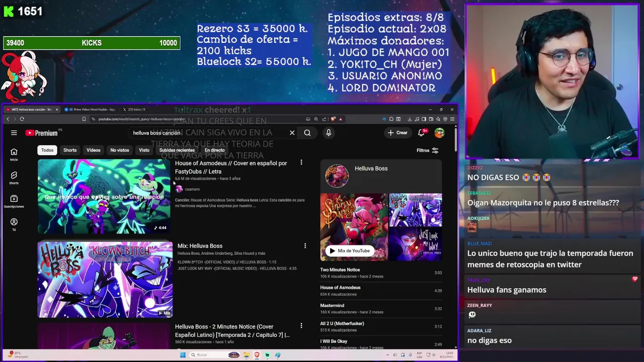Click the YouTube Premium logo
The width and height of the screenshot is (644, 362).
(x=41, y=133)
